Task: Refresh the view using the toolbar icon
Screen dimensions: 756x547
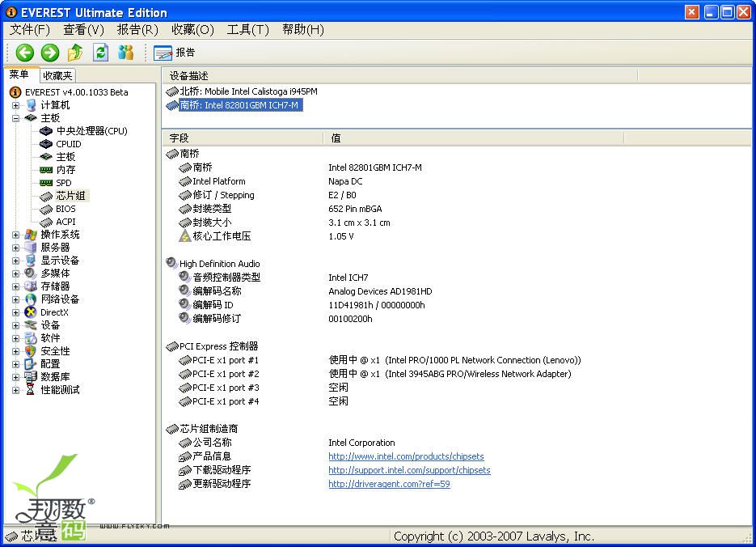Action: (100, 53)
